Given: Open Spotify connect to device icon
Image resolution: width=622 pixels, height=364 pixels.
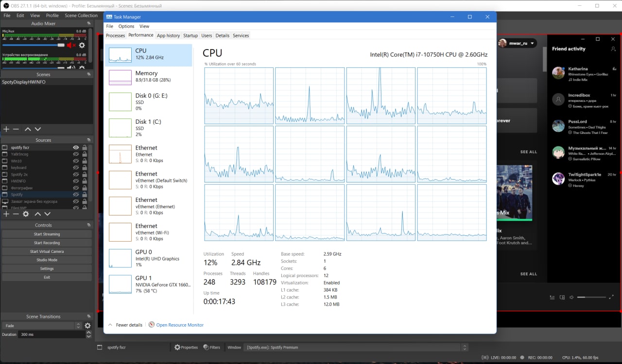Looking at the screenshot, I should tap(562, 298).
